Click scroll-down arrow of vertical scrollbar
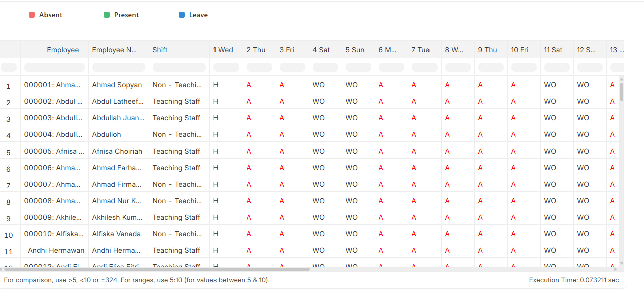The height and width of the screenshot is (289, 644). (622, 263)
